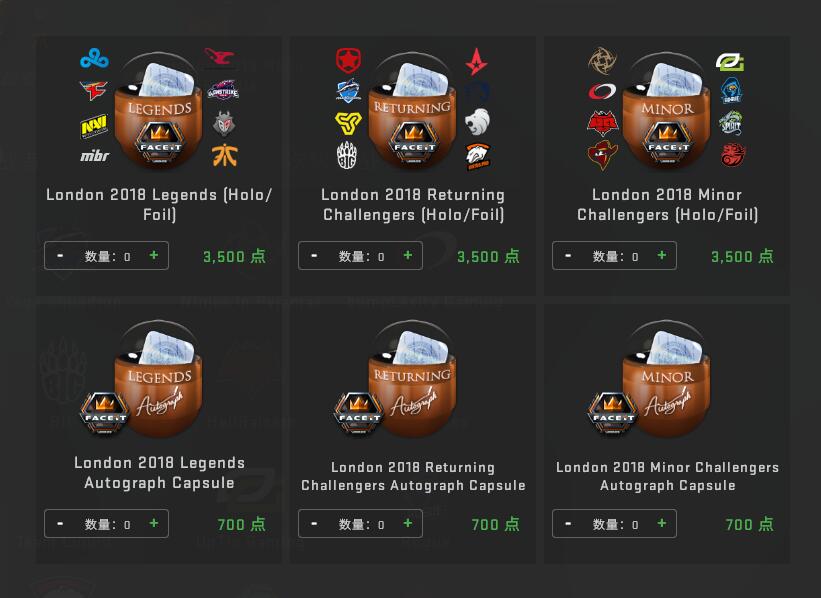Decrease Returning Challengers Autograph Capsule quantity
The height and width of the screenshot is (598, 821).
pos(314,523)
